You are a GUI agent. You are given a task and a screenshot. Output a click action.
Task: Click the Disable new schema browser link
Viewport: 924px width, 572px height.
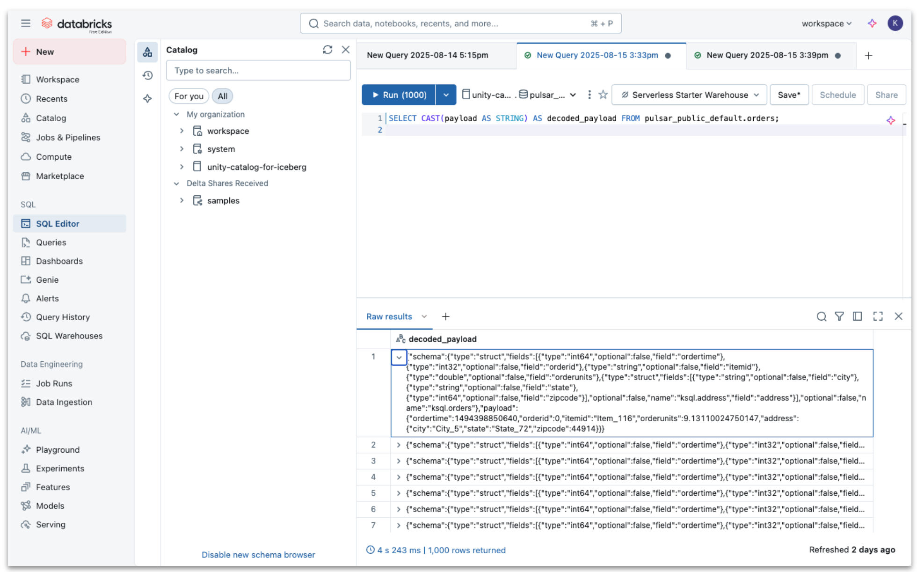(258, 555)
